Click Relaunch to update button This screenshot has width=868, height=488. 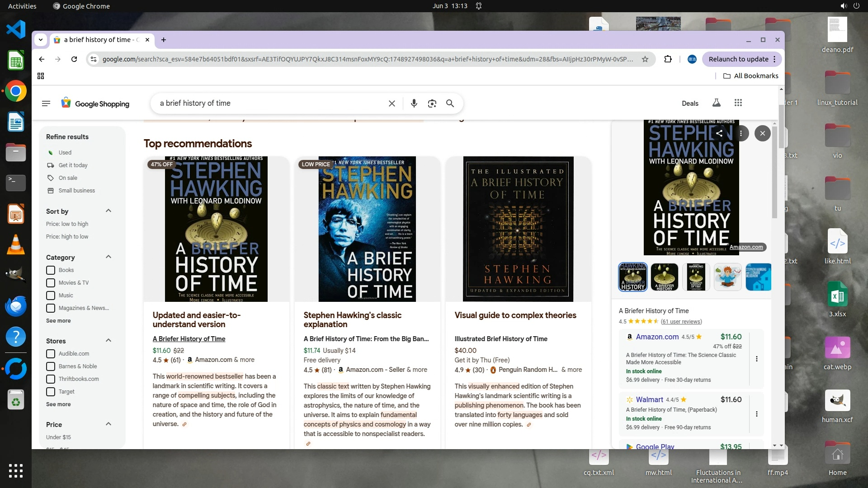pyautogui.click(x=738, y=59)
